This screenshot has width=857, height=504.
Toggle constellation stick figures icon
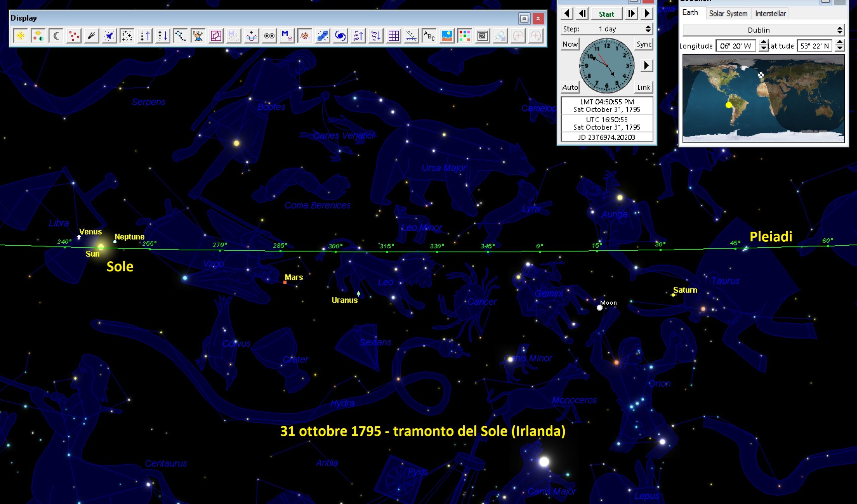180,36
